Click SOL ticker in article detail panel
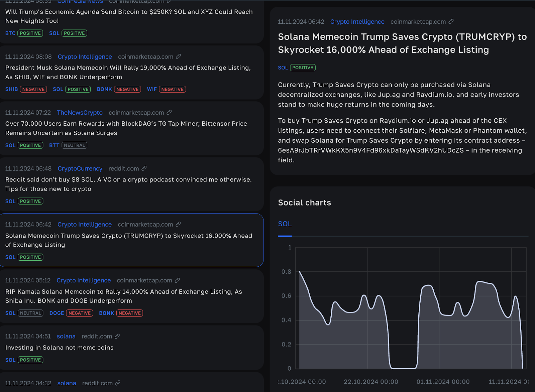This screenshot has height=392, width=535. (283, 68)
